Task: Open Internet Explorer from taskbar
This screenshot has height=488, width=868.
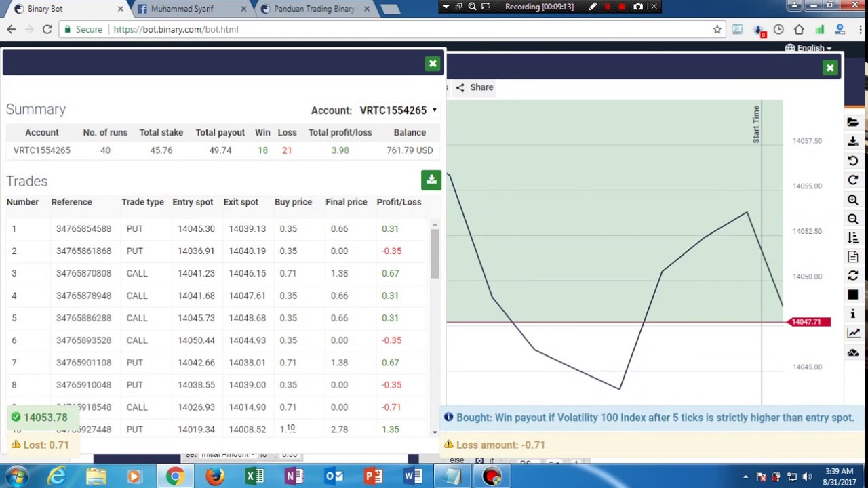Action: pyautogui.click(x=57, y=476)
